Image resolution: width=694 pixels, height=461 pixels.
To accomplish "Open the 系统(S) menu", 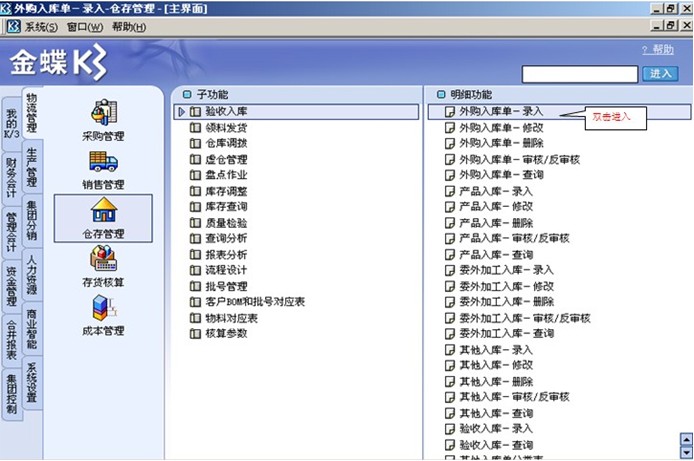I will click(x=41, y=27).
